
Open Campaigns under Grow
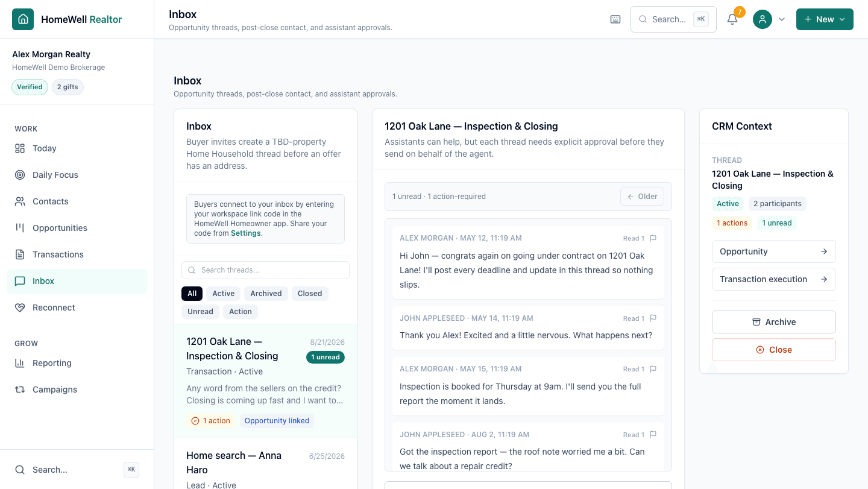77,390
